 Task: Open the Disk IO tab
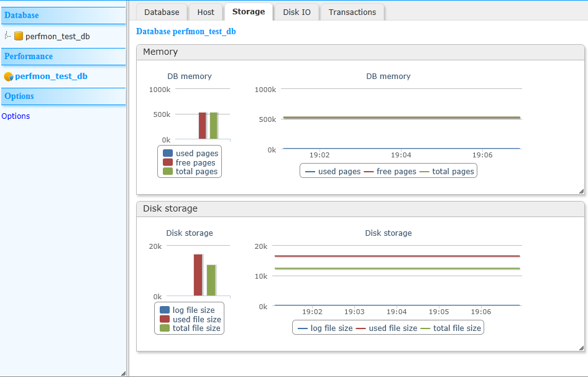click(296, 12)
